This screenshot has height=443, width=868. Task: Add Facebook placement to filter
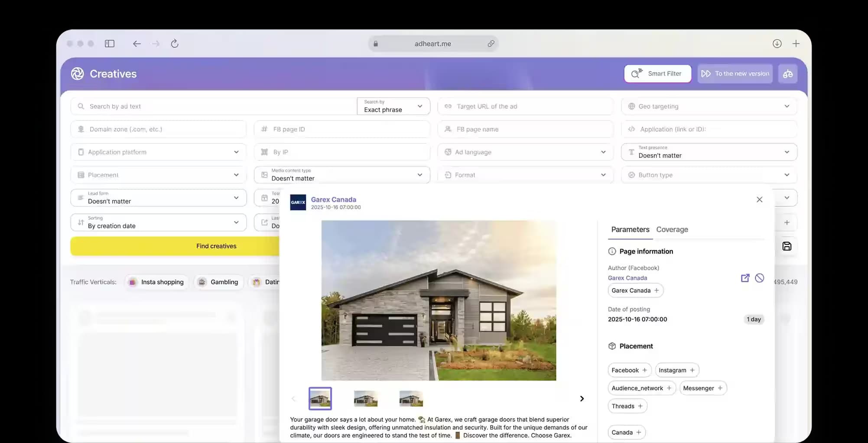coord(629,370)
